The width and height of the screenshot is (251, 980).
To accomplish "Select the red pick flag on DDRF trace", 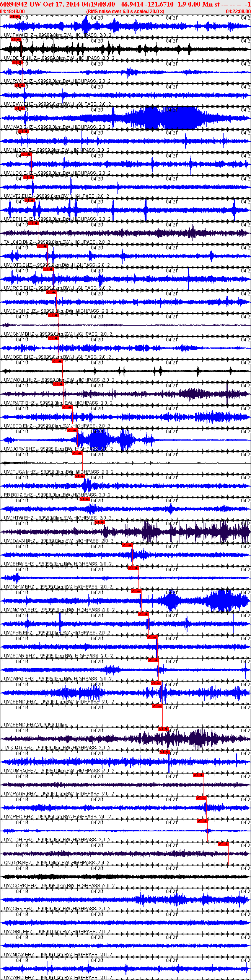I will coord(16,39).
